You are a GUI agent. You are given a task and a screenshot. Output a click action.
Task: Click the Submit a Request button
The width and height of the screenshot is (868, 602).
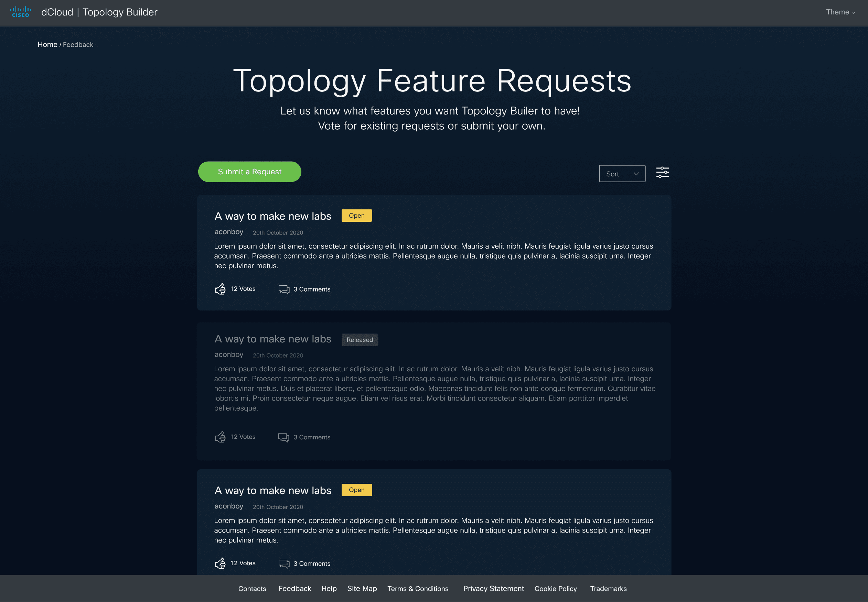249,172
